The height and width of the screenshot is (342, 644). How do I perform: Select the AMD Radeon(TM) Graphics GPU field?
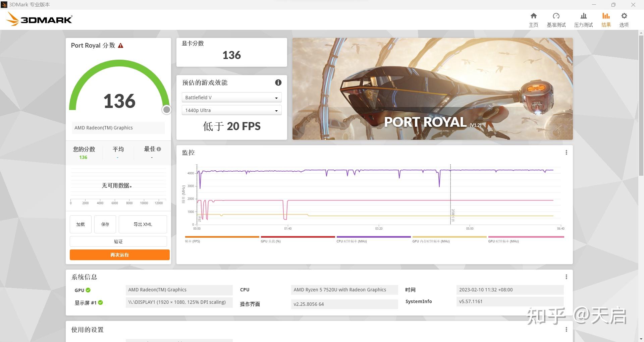point(179,290)
